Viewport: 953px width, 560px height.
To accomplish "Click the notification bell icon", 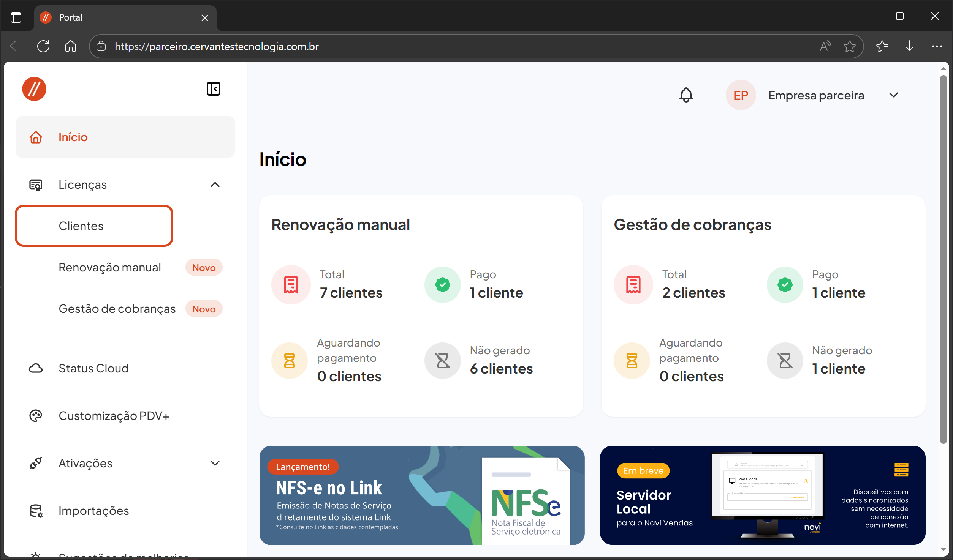I will (x=686, y=95).
